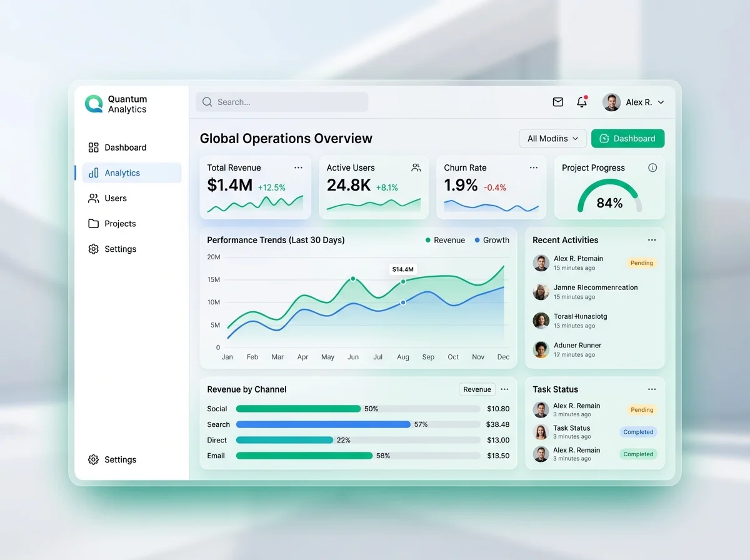Click the Direct 22% channel bar
The image size is (750, 560).
[x=358, y=440]
